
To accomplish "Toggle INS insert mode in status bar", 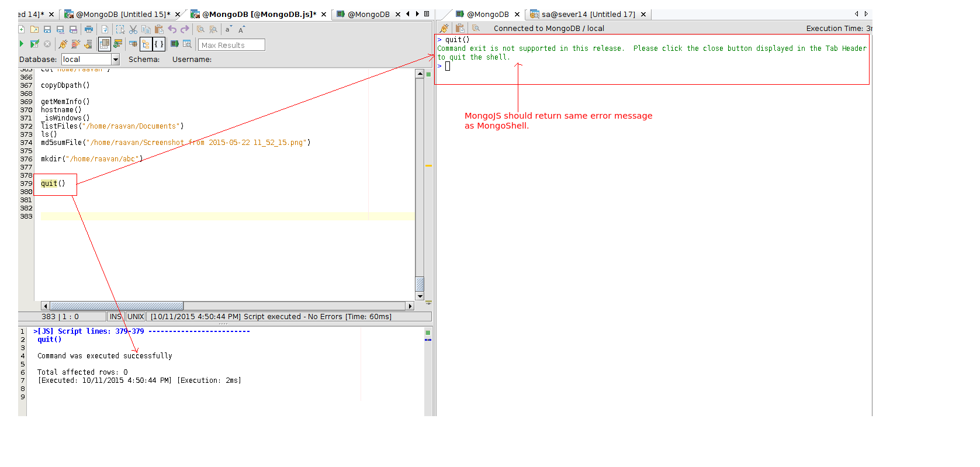I will point(116,317).
